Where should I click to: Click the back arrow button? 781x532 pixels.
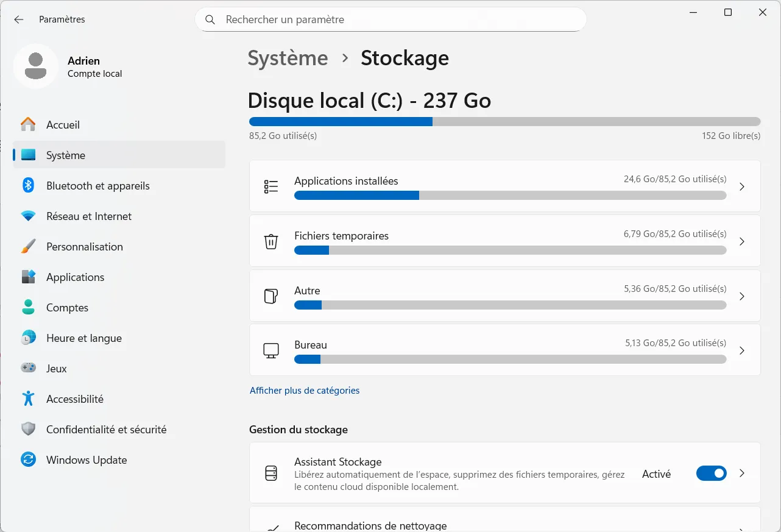pyautogui.click(x=19, y=20)
